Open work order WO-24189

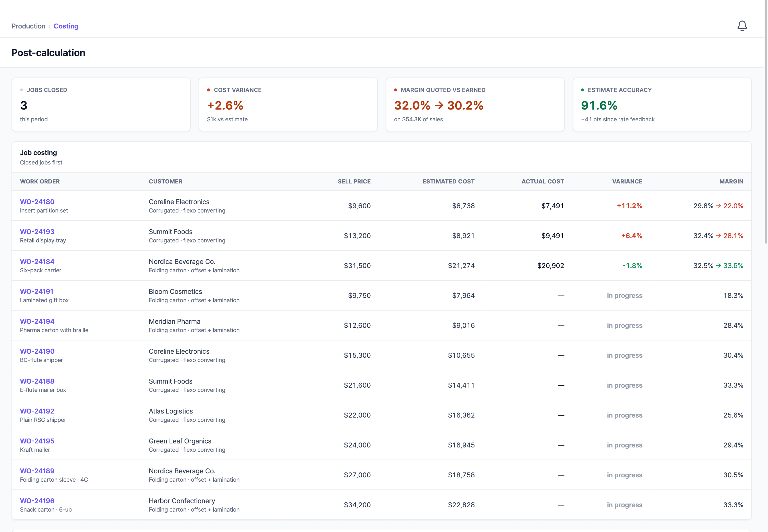coord(37,471)
